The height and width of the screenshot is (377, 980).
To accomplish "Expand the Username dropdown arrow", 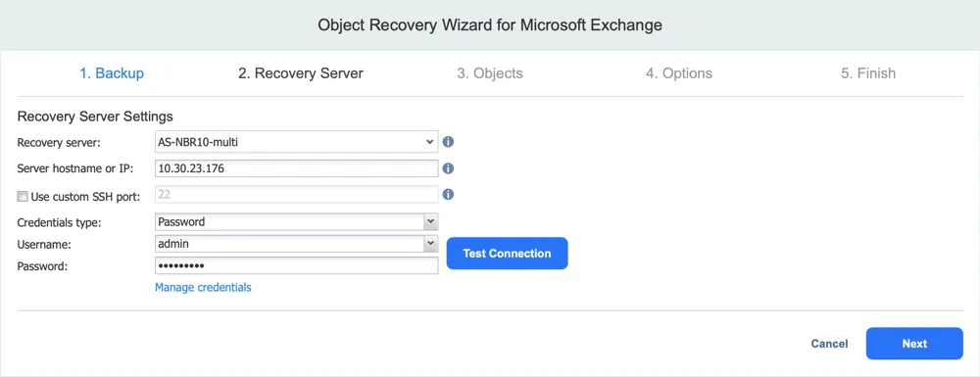I will pyautogui.click(x=430, y=244).
